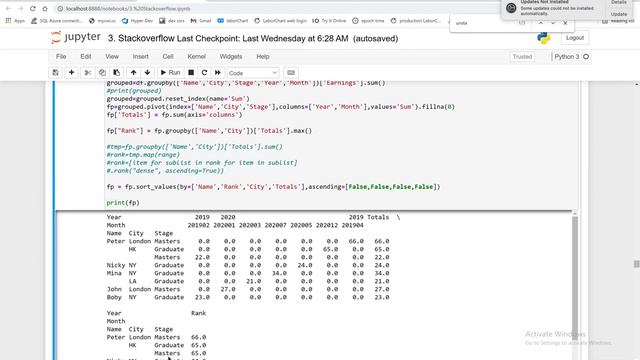Open SQL Azure connect bookmark
This screenshot has height=360, width=640.
57,21
